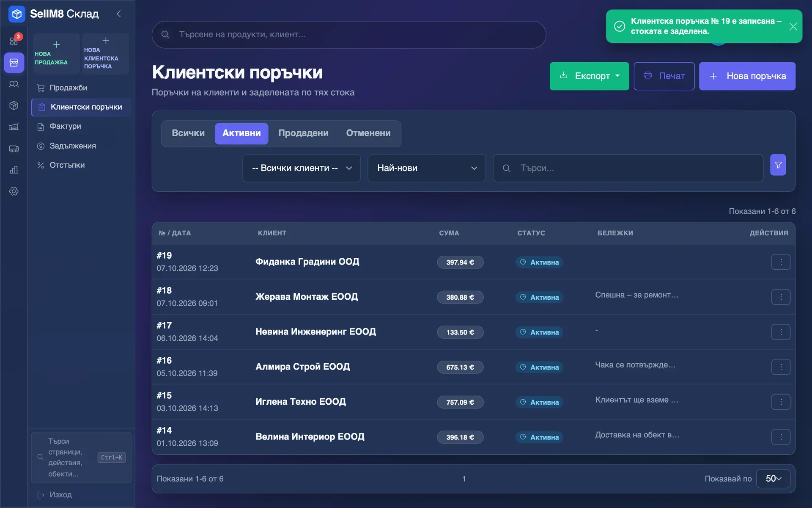Open the products box icon in rail

[x=14, y=105]
